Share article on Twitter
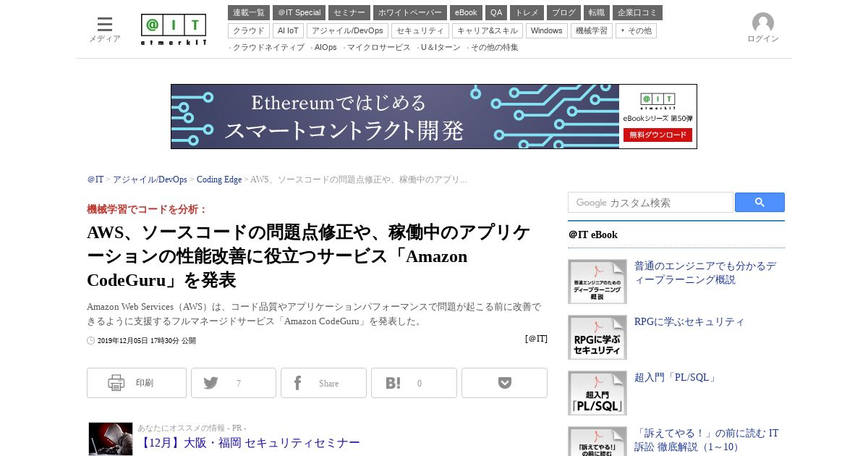 coord(234,383)
